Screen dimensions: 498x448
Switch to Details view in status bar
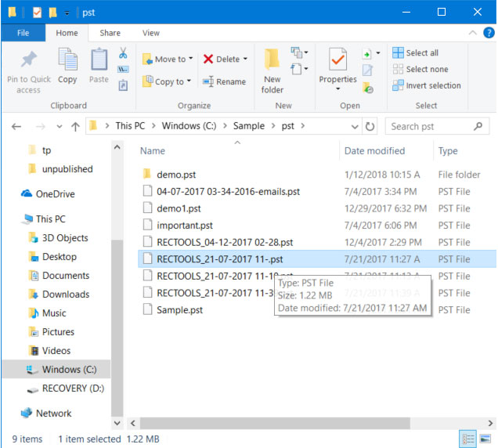(x=467, y=439)
